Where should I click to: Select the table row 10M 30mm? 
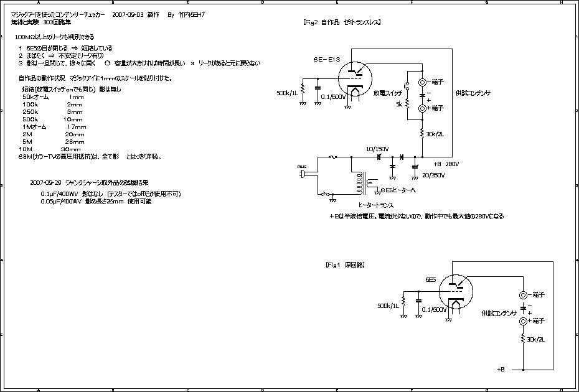click(x=50, y=149)
